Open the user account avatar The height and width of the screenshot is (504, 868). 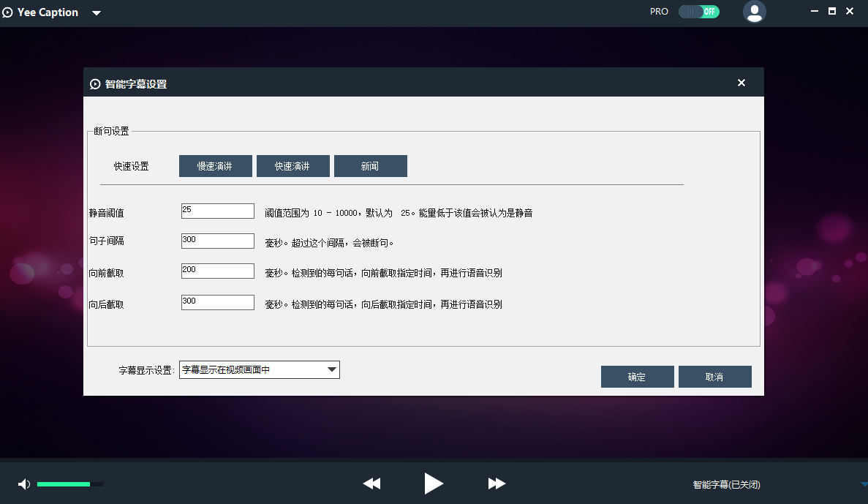click(x=754, y=12)
